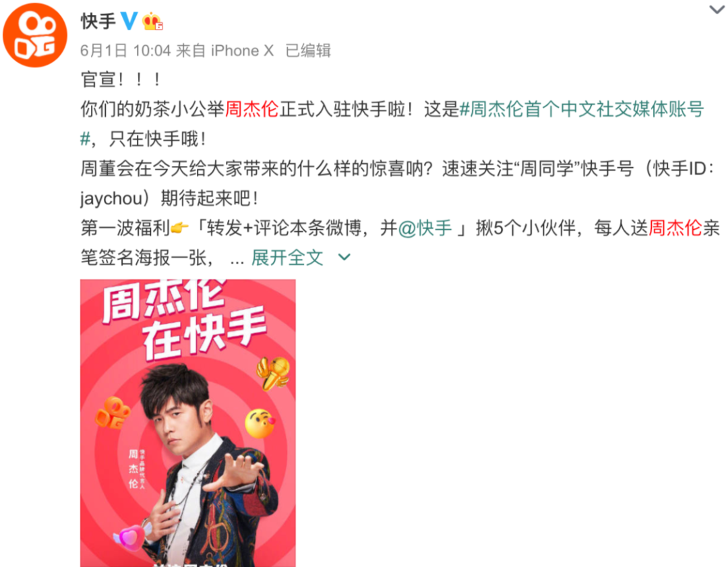This screenshot has height=567, width=728.
Task: Click the chevron next to 展开全文
Action: point(344,258)
